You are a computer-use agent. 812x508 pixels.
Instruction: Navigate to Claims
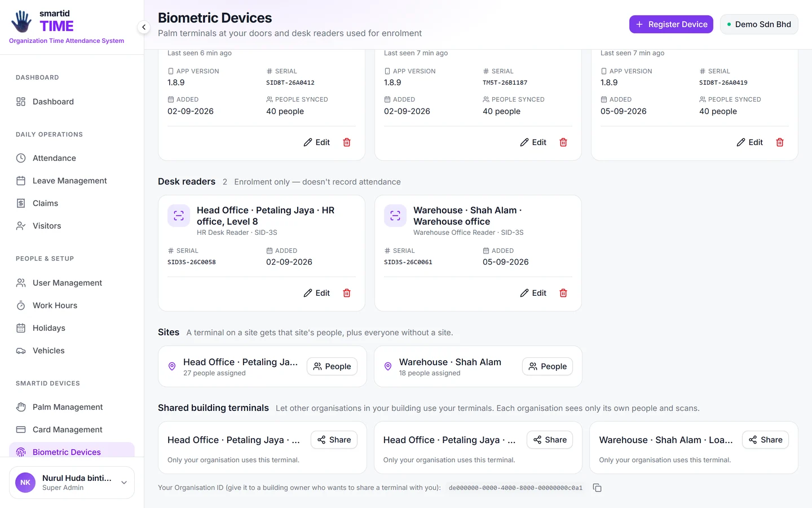72,203
